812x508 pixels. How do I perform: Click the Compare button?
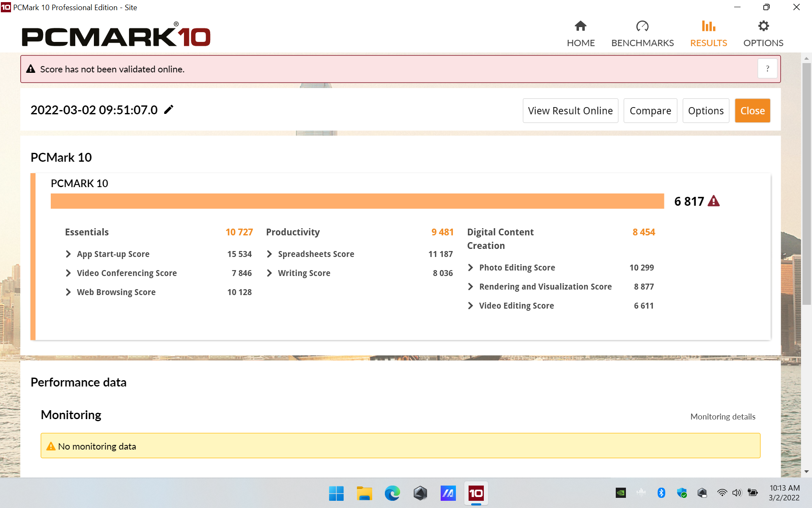pos(650,110)
